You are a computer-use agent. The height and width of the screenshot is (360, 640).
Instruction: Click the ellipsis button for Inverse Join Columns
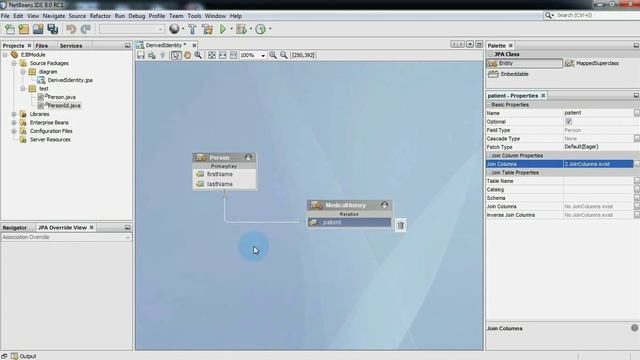click(637, 215)
